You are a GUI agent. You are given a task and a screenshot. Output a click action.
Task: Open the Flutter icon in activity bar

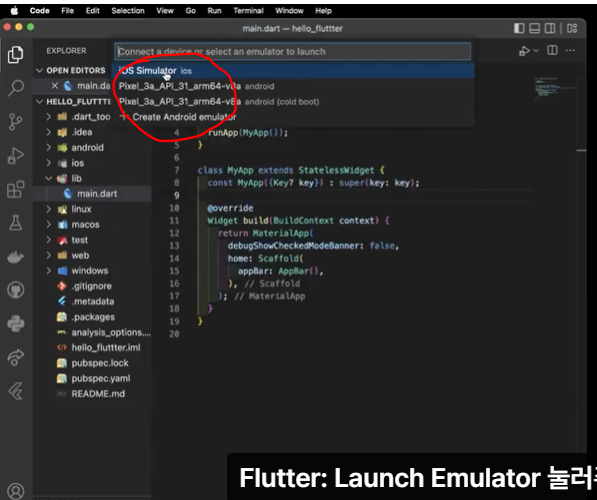(x=16, y=391)
